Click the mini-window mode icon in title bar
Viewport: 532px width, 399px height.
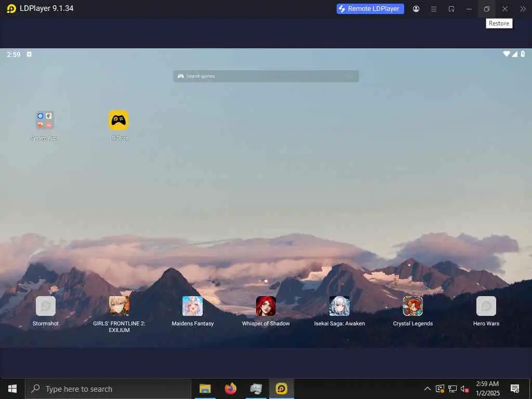tap(451, 9)
